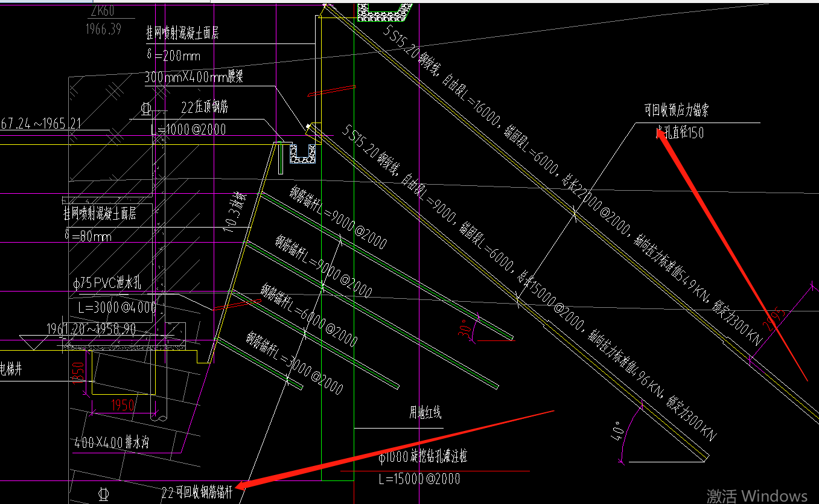Select the 300mmX400mm腰梁 annotation
Screen dimensions: 819x504
[193, 77]
